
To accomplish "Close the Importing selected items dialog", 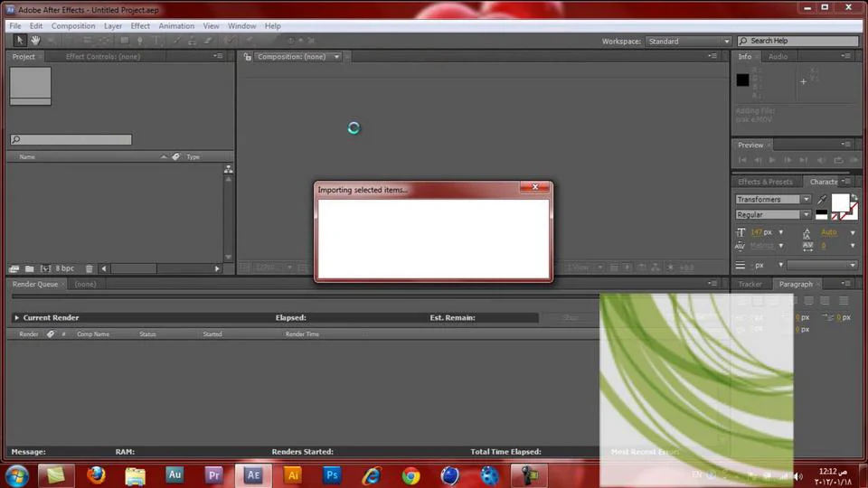I will 534,187.
